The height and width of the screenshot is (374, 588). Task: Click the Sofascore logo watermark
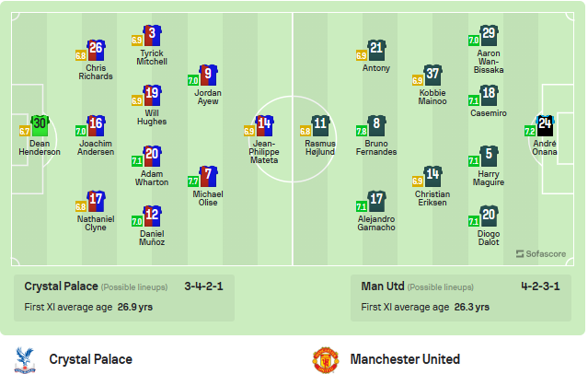(x=541, y=254)
